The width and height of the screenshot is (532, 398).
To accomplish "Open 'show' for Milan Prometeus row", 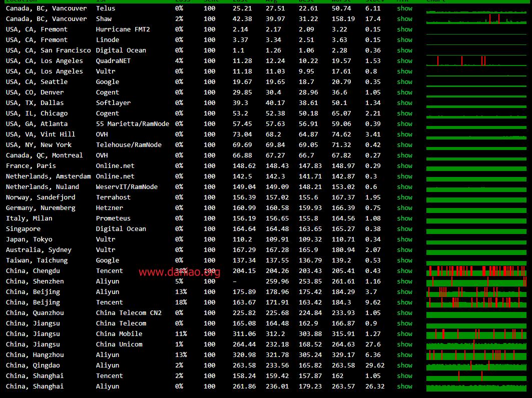I will [x=404, y=218].
